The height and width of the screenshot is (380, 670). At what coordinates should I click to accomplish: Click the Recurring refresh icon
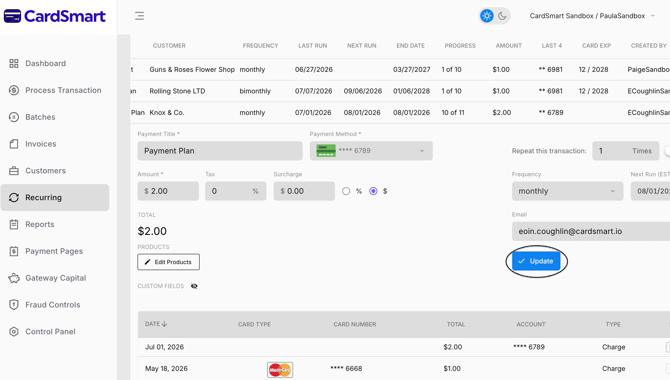pyautogui.click(x=14, y=197)
